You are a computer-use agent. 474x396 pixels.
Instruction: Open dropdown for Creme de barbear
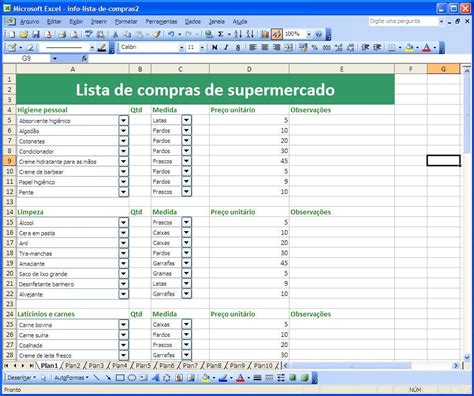(x=123, y=171)
